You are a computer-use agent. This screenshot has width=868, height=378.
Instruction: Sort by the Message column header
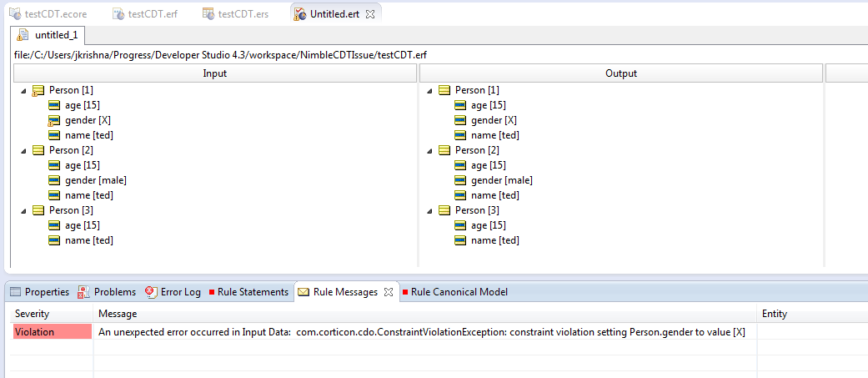coord(425,314)
